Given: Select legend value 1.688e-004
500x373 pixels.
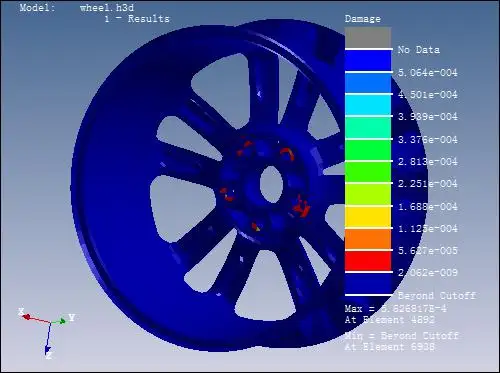Looking at the screenshot, I should click(x=428, y=207).
